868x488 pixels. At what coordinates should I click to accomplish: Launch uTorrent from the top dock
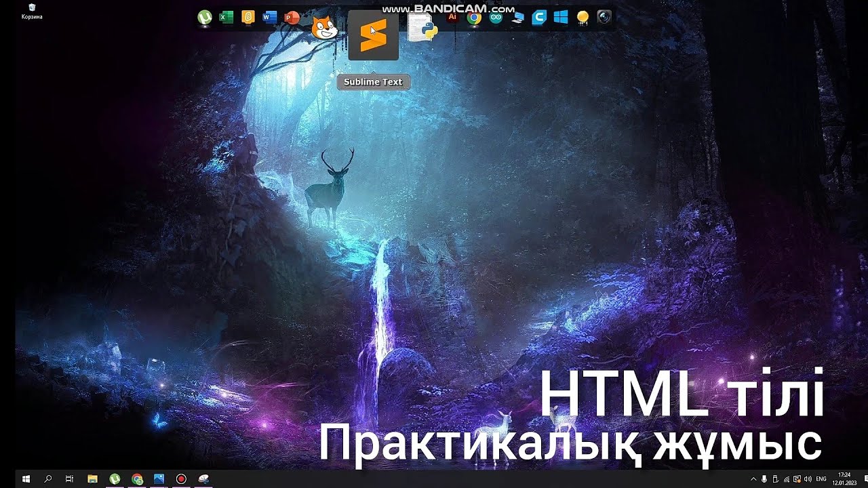point(204,18)
